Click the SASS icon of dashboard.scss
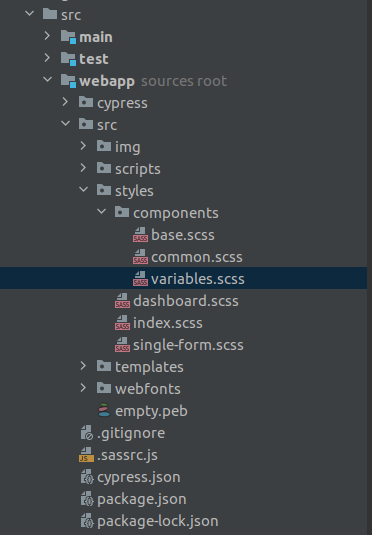The height and width of the screenshot is (535, 372). pos(122,301)
